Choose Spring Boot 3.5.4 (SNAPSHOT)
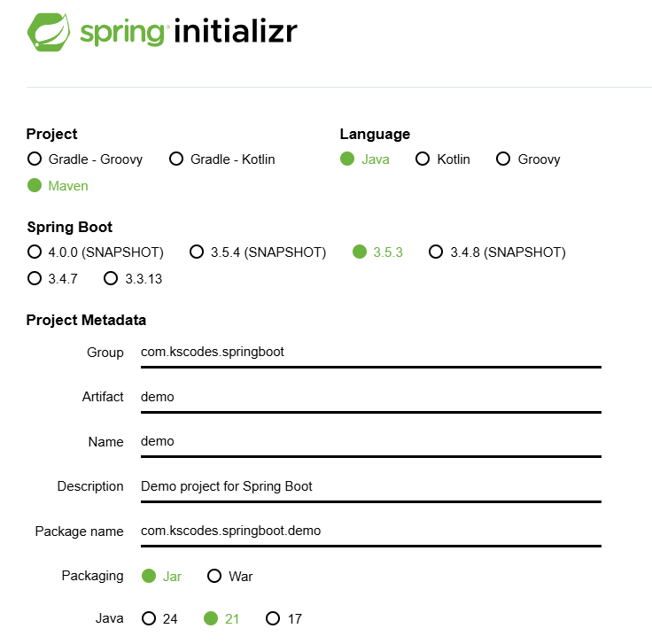Image resolution: width=652 pixels, height=644 pixels. click(x=198, y=252)
